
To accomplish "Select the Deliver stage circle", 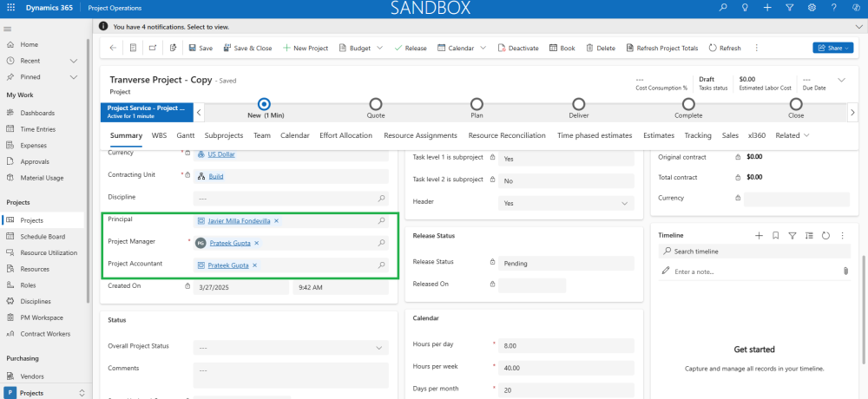I will tap(578, 104).
